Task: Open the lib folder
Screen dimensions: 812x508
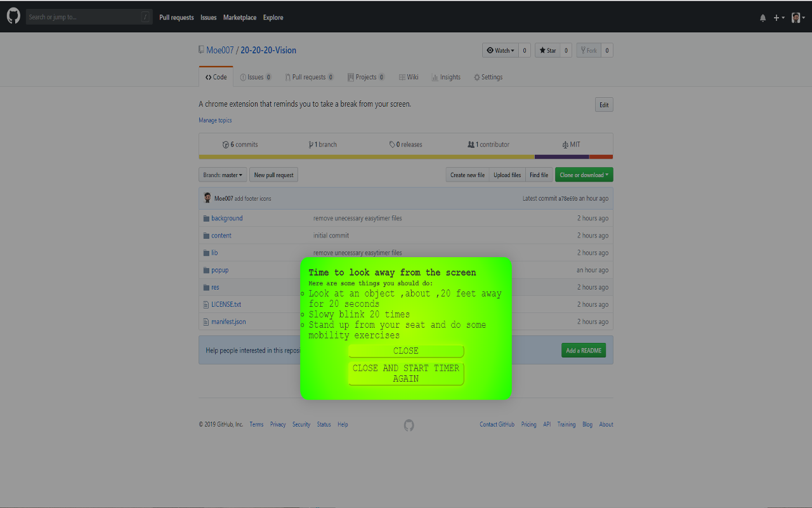Action: (214, 253)
